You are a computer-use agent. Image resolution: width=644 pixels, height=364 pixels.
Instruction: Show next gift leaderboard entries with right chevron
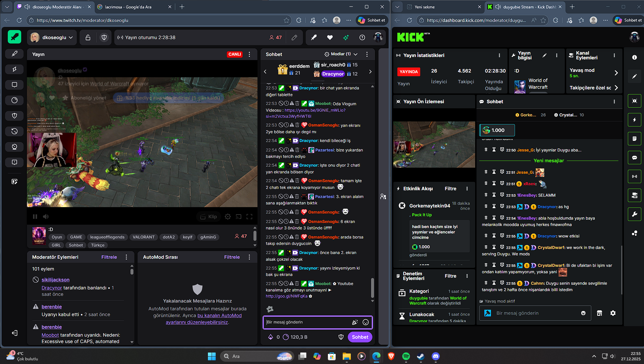click(x=370, y=72)
